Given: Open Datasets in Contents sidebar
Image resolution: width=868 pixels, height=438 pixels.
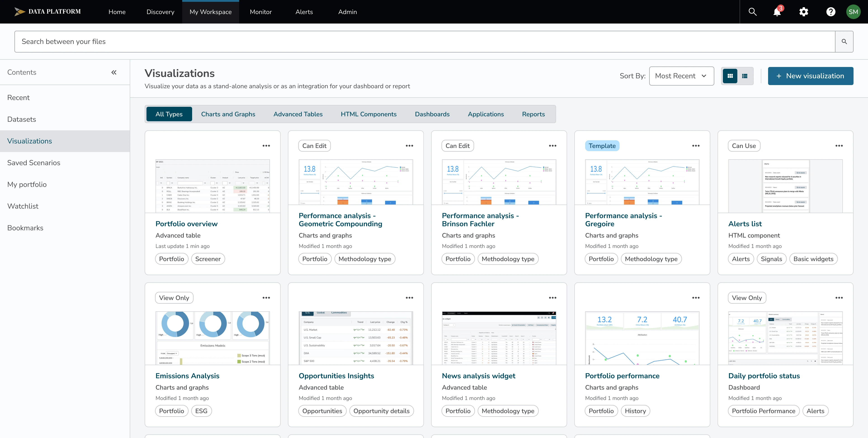Looking at the screenshot, I should click(65, 119).
